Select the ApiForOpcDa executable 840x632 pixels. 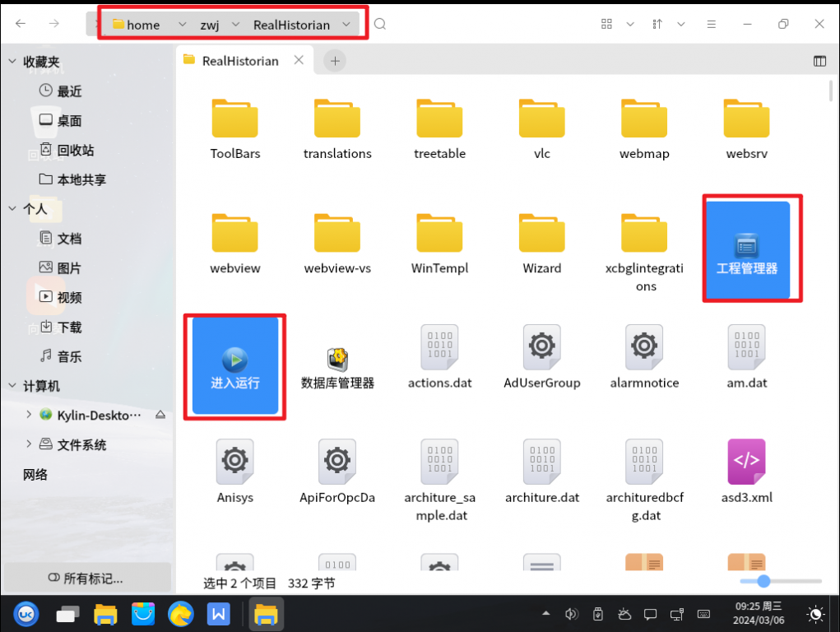(337, 472)
